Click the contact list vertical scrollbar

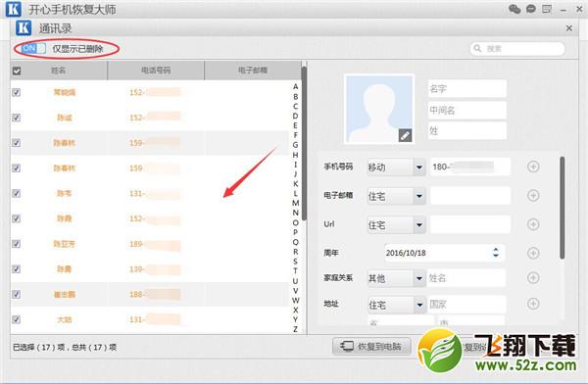pyautogui.click(x=304, y=142)
